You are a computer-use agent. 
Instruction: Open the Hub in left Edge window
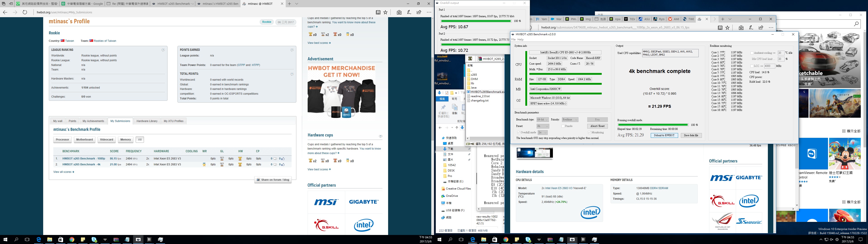pos(399,12)
